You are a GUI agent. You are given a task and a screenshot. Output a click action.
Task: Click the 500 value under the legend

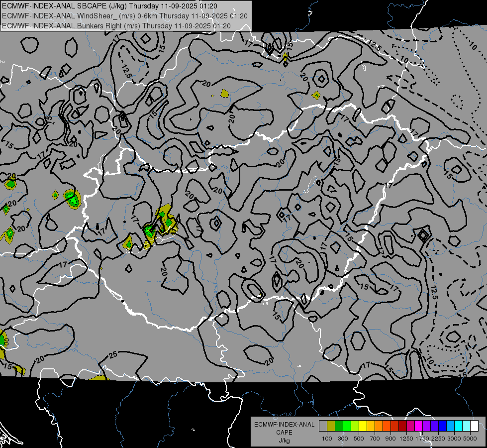[359, 439]
